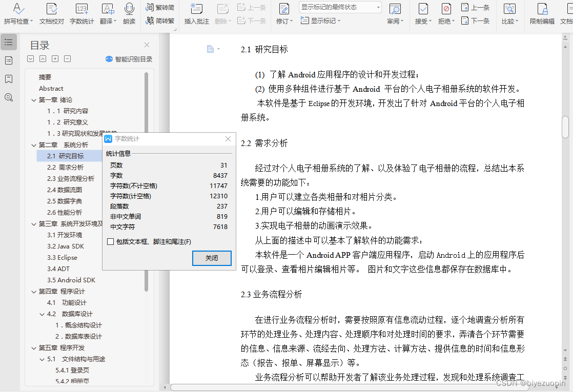Viewport: 573px width, 392px height.
Task: Click the plus icon under 目录
Action: [x=55, y=59]
